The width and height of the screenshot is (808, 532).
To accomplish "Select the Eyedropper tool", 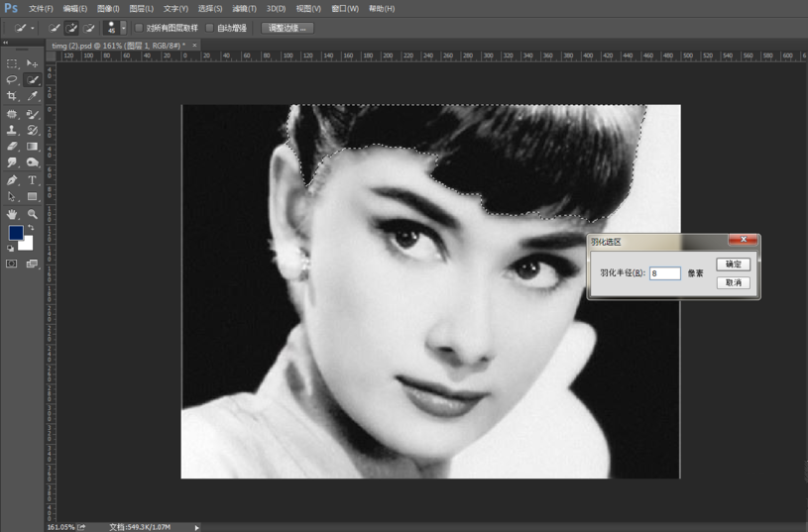I will (x=33, y=96).
